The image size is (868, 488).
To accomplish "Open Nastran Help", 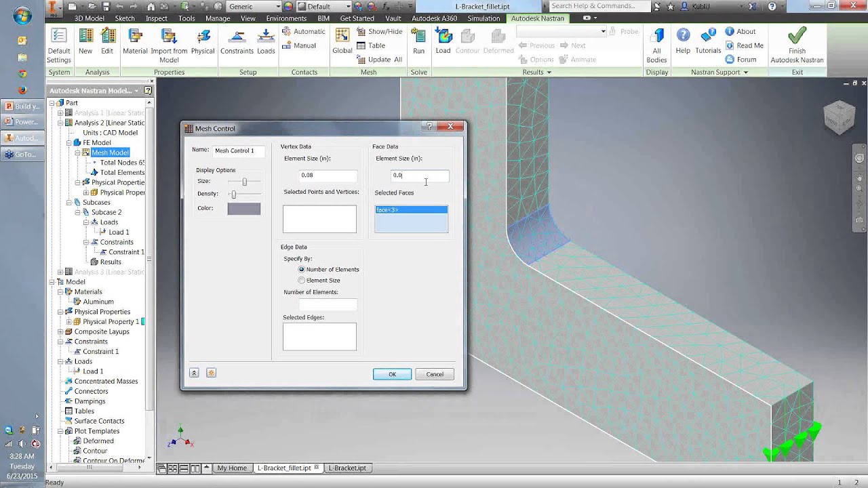I will (x=683, y=42).
